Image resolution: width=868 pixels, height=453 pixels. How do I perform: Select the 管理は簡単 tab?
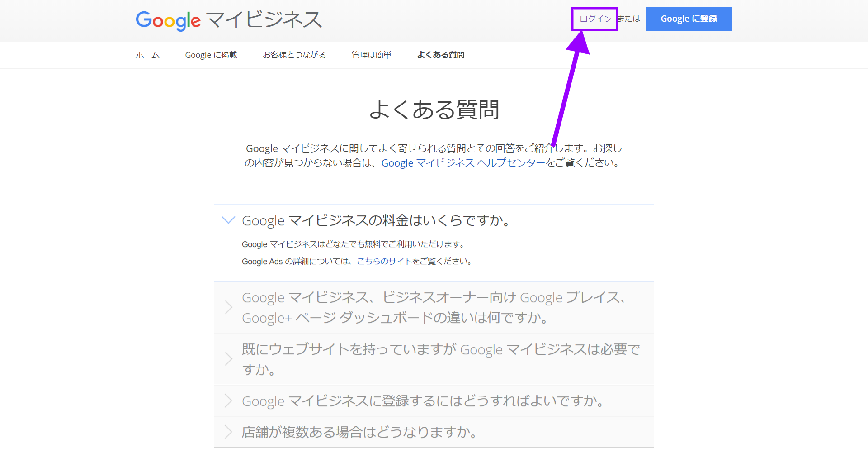point(372,55)
